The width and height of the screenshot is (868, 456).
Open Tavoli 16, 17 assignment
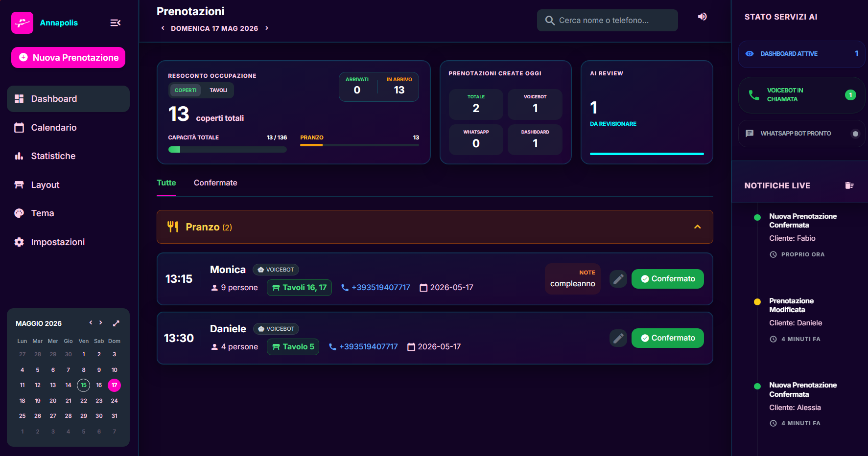pyautogui.click(x=299, y=288)
